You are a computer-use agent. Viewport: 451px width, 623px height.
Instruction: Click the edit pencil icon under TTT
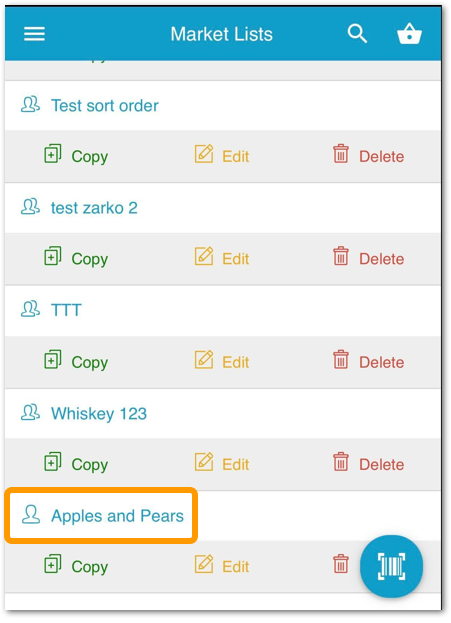[204, 360]
